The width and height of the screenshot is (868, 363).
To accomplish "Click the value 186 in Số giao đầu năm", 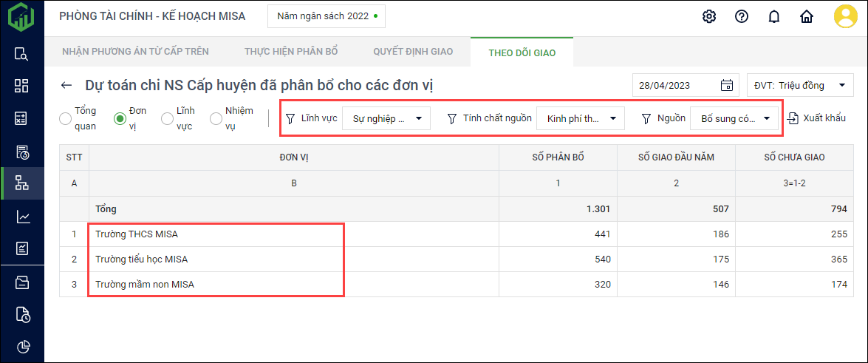I will (x=721, y=234).
